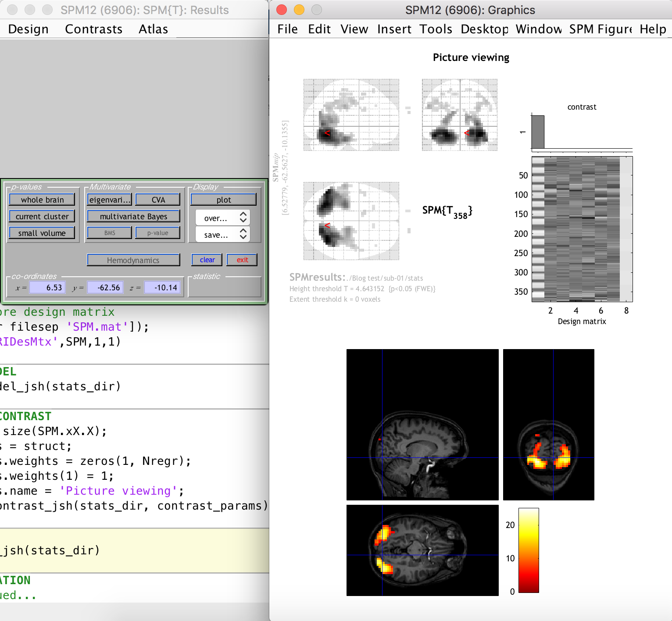Click the activation colorbar scale
Image resolution: width=672 pixels, height=621 pixels.
click(x=529, y=550)
